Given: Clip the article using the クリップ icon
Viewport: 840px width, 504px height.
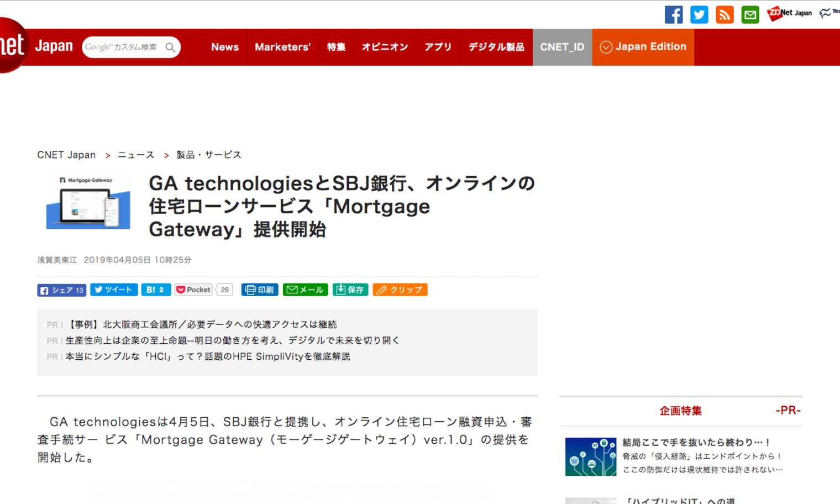Looking at the screenshot, I should coord(400,290).
